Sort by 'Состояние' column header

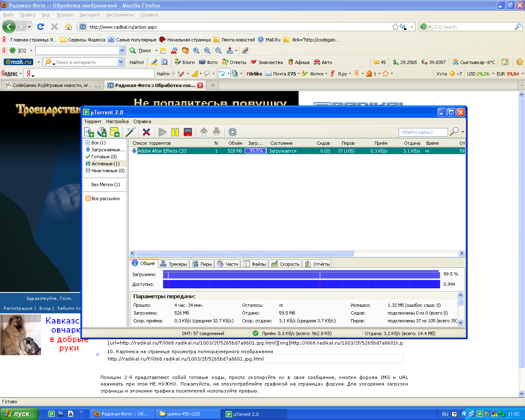click(287, 143)
